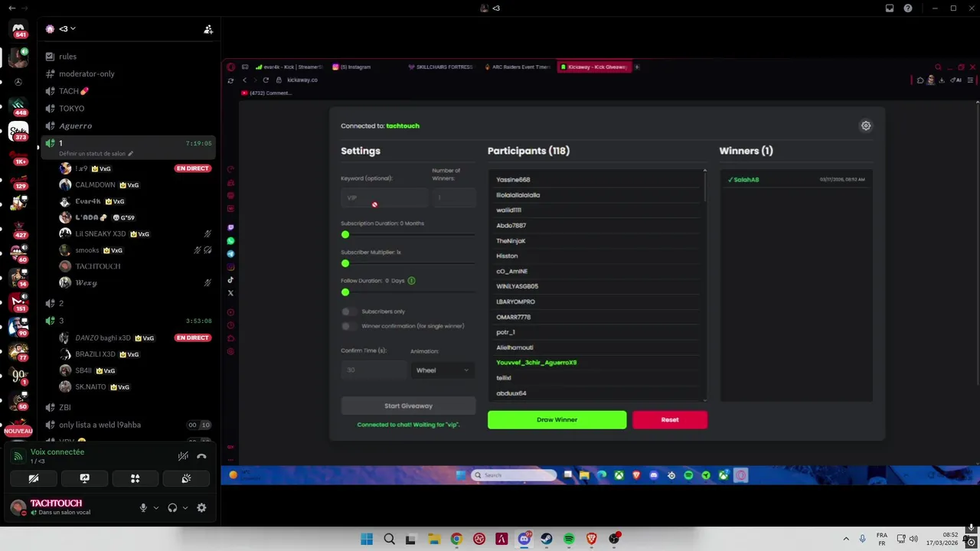Select winner SalahA8 entry
The width and height of the screenshot is (980, 551).
796,180
